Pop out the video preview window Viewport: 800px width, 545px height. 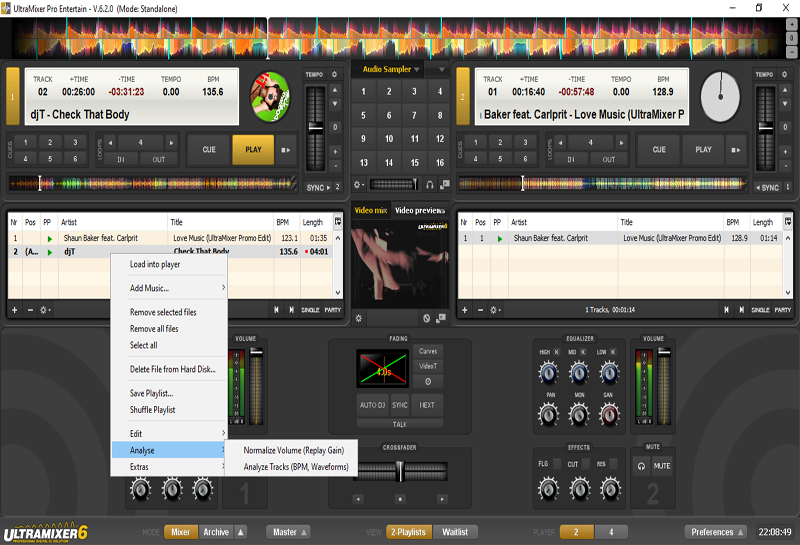tap(441, 318)
